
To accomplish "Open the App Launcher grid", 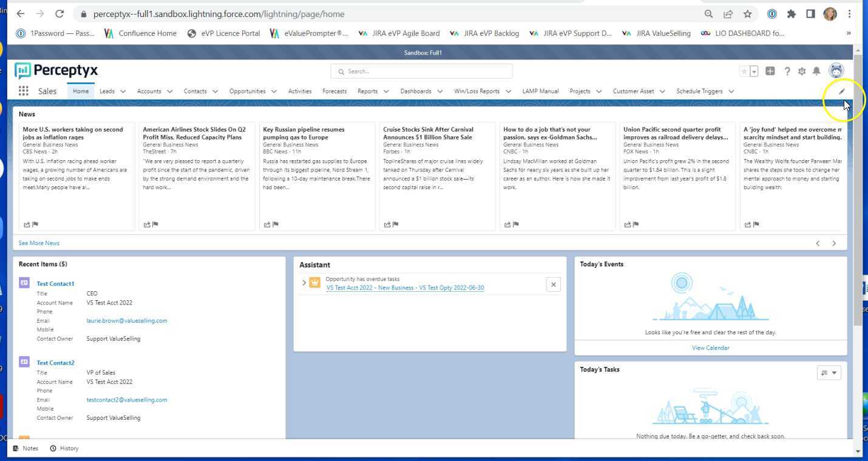I will point(23,91).
